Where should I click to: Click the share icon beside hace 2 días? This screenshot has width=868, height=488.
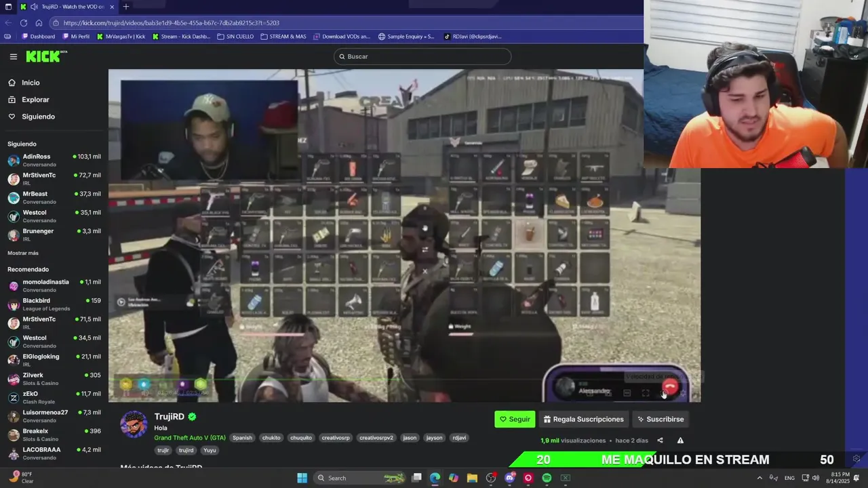pyautogui.click(x=660, y=441)
